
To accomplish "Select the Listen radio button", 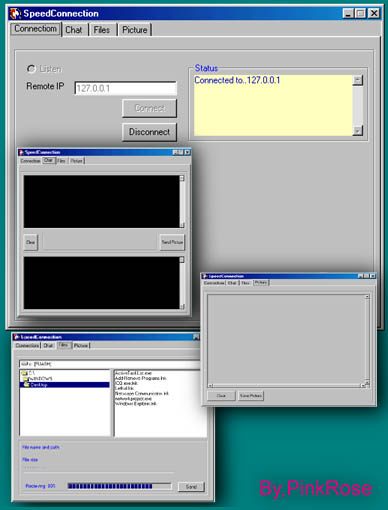I will 31,69.
